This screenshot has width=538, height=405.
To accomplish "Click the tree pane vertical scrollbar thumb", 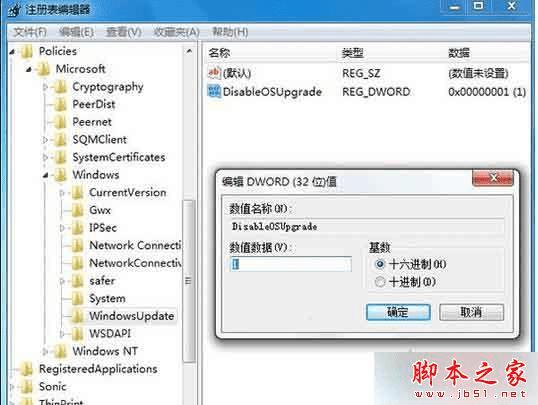I will pyautogui.click(x=188, y=281).
